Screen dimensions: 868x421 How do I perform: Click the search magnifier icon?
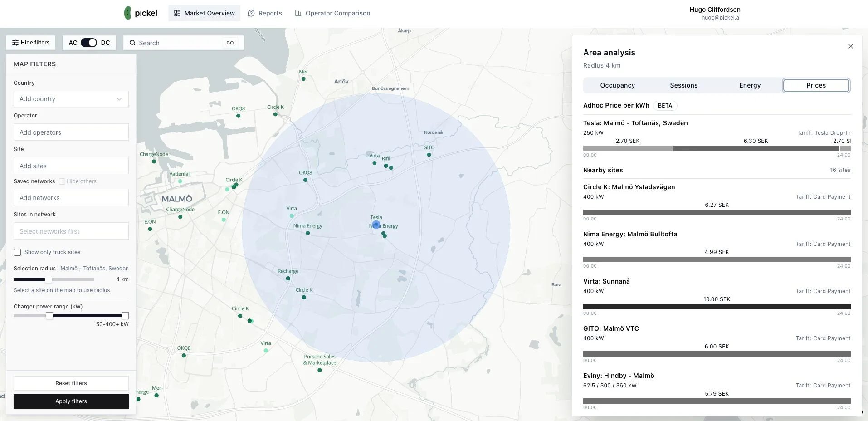point(132,43)
